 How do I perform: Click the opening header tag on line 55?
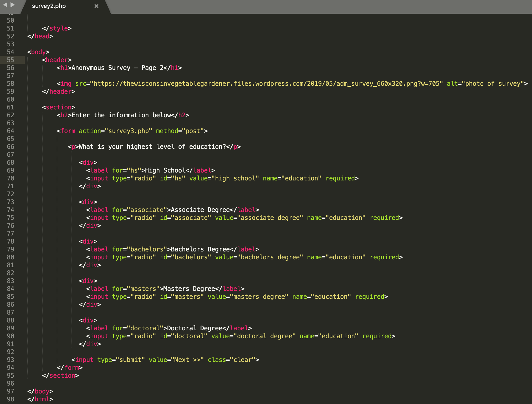(57, 60)
